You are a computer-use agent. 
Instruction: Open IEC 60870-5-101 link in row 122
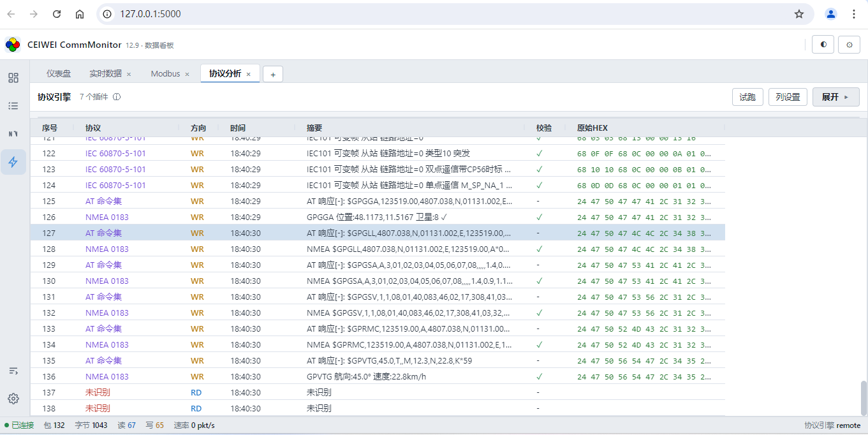[x=115, y=153]
